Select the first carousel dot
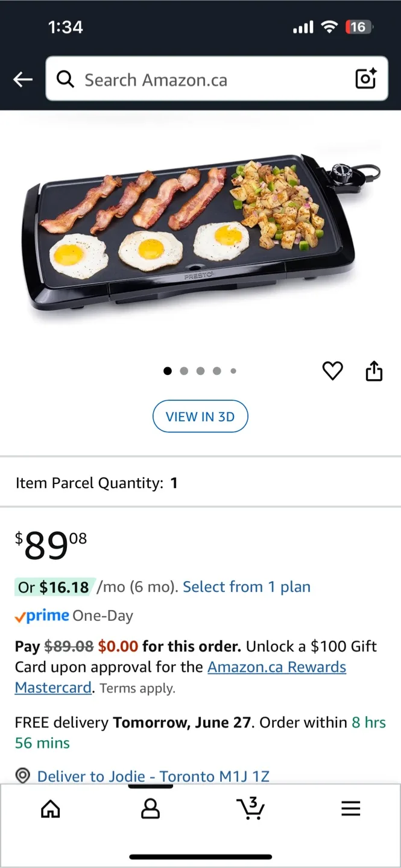 point(168,371)
